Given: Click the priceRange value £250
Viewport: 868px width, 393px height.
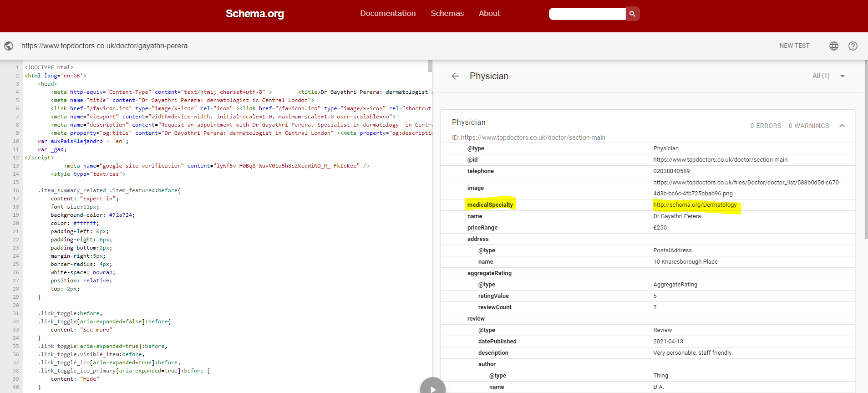Looking at the screenshot, I should point(660,228).
